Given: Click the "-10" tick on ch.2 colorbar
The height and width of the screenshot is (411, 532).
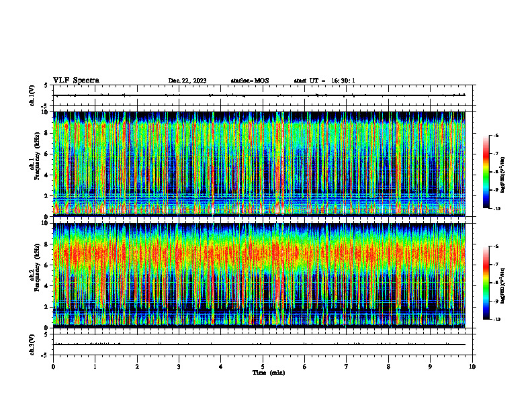Looking at the screenshot, I should [497, 319].
